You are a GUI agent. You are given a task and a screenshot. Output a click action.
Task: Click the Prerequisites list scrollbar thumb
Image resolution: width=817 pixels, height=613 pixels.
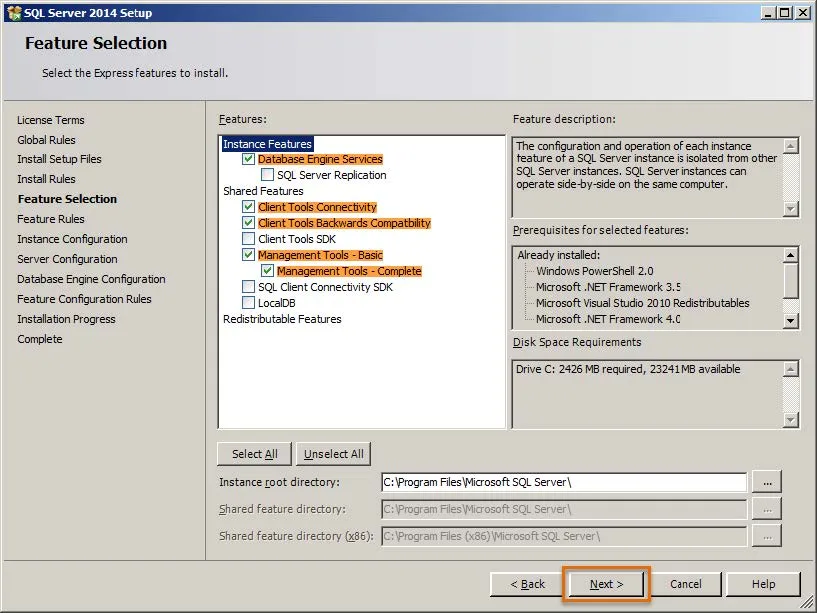pyautogui.click(x=790, y=281)
